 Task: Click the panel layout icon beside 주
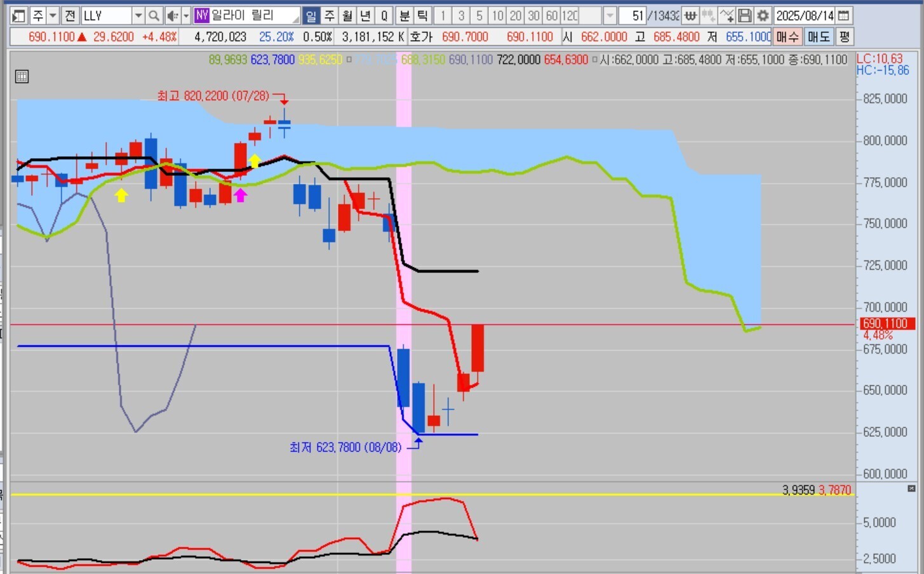point(18,15)
